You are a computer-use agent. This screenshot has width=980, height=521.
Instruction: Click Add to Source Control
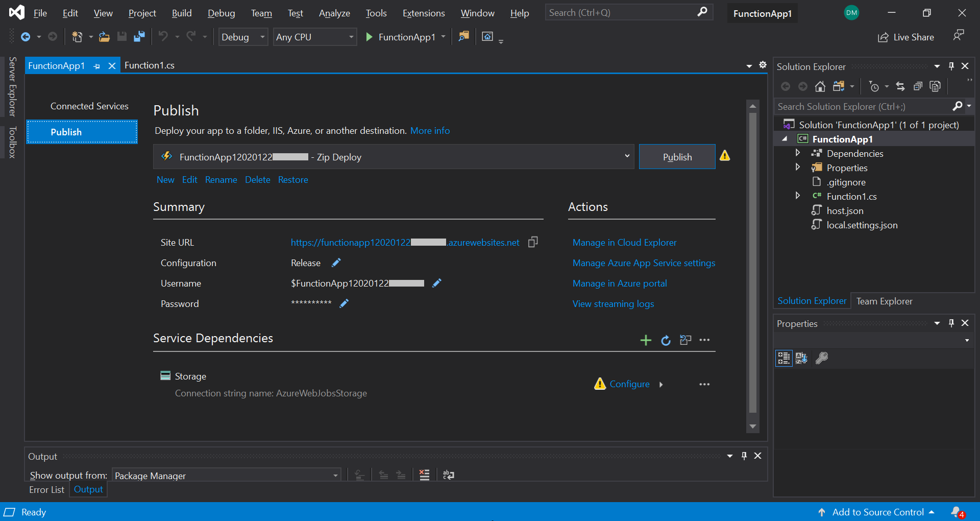pyautogui.click(x=875, y=512)
